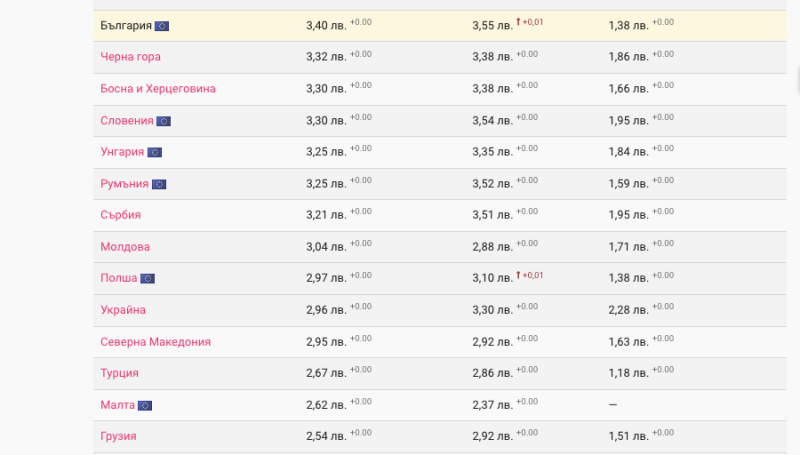Open the Грузия link
This screenshot has height=455, width=800.
tap(118, 436)
